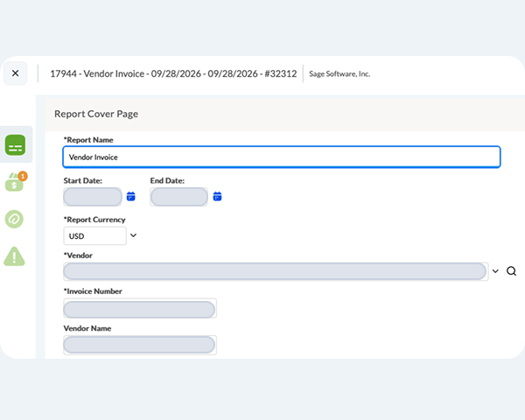Open the attachments paperclip sidebar icon
This screenshot has height=420, width=525.
14,220
